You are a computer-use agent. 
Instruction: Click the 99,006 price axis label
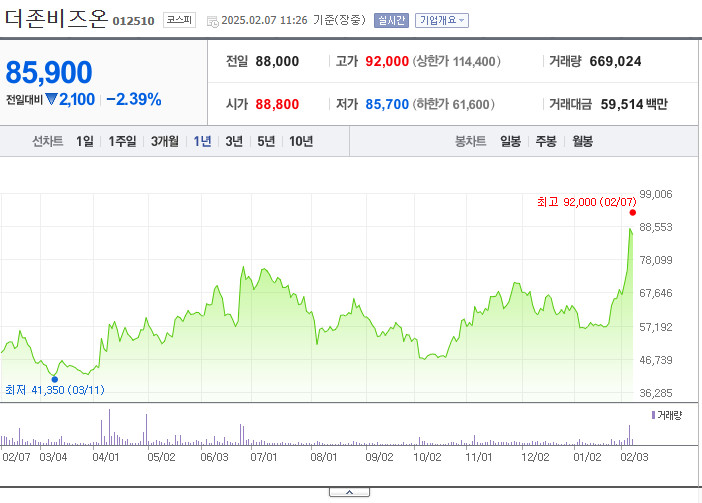click(656, 194)
